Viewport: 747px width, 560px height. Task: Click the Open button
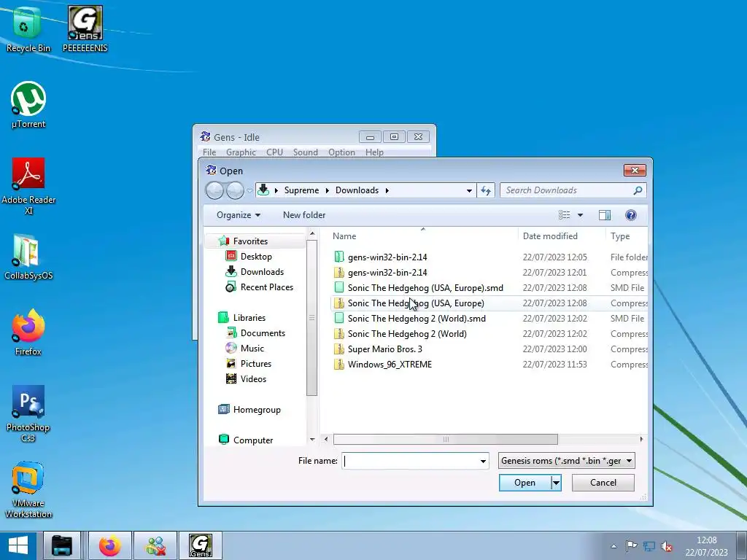coord(525,483)
